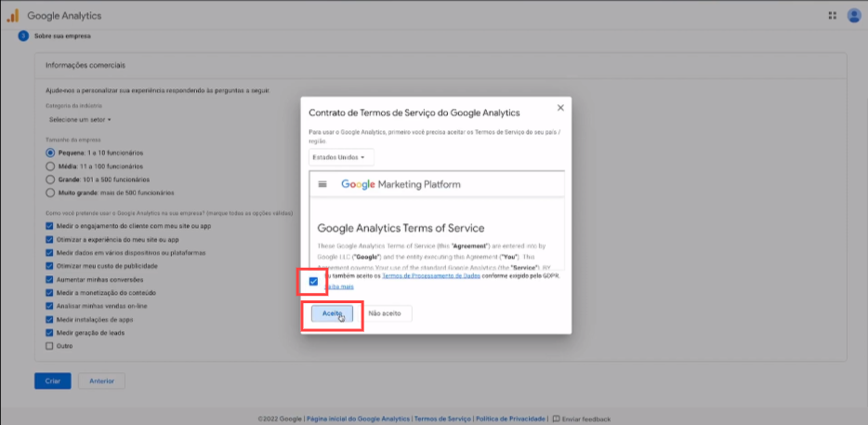868x425 pixels.
Task: Select 'Muito grande' company size option
Action: (50, 192)
